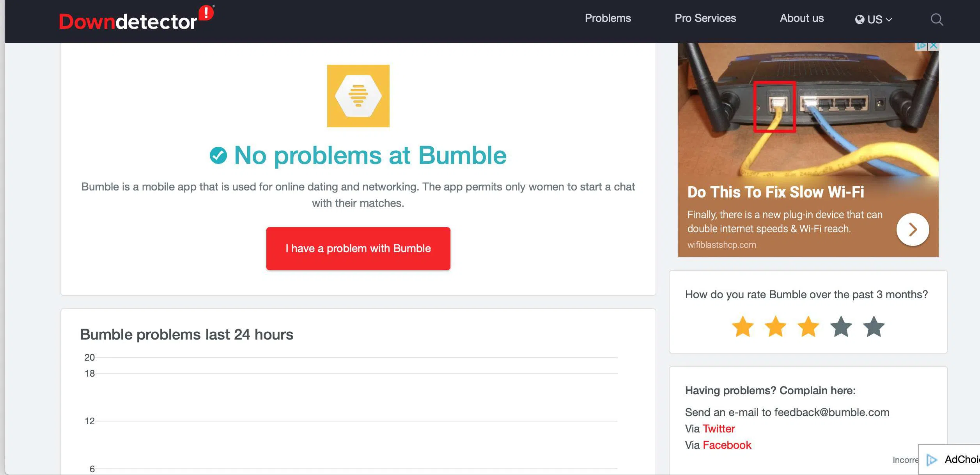The height and width of the screenshot is (475, 980).
Task: Rate Bumble five stars
Action: (874, 327)
